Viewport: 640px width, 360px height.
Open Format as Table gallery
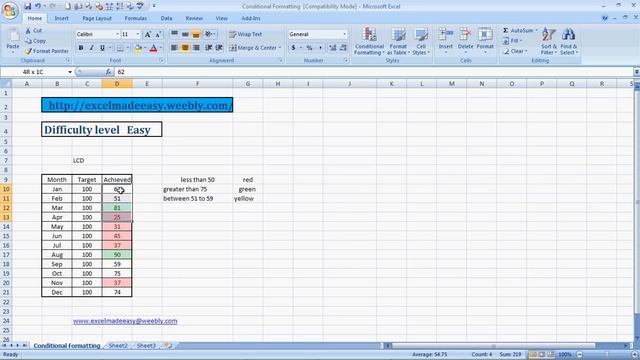tap(398, 41)
